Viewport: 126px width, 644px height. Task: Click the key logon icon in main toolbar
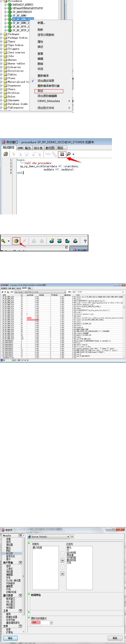coord(3,241)
